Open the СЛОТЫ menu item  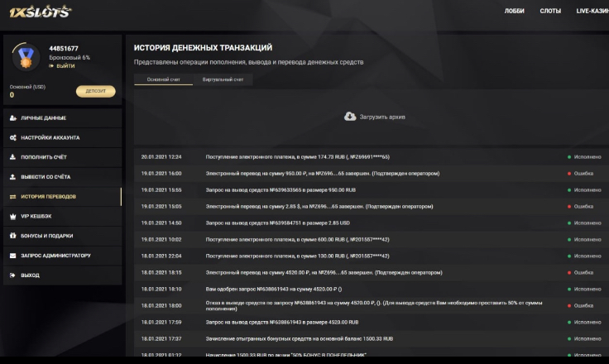(550, 11)
